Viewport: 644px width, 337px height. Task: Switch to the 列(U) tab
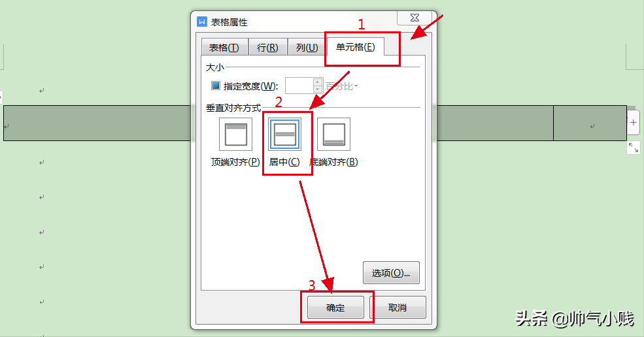pyautogui.click(x=307, y=48)
